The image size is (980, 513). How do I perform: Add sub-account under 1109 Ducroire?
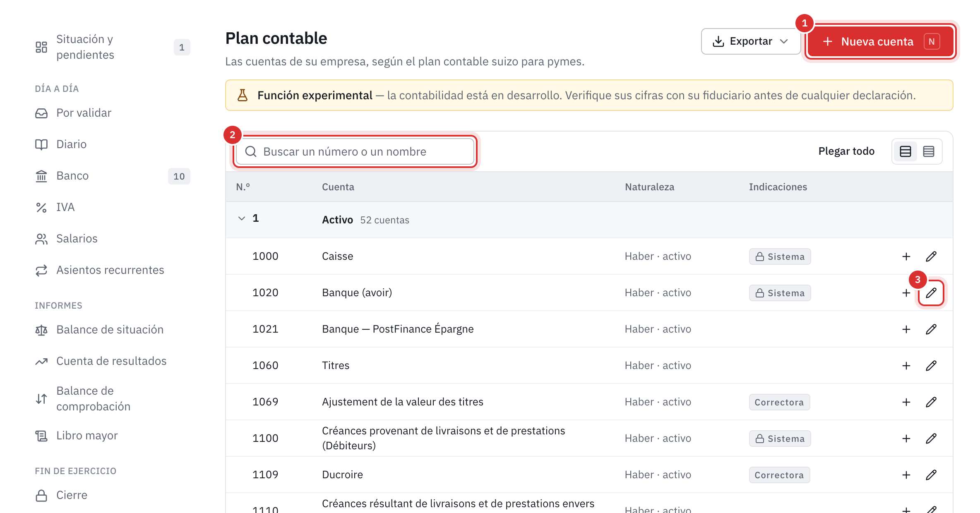[x=906, y=475]
